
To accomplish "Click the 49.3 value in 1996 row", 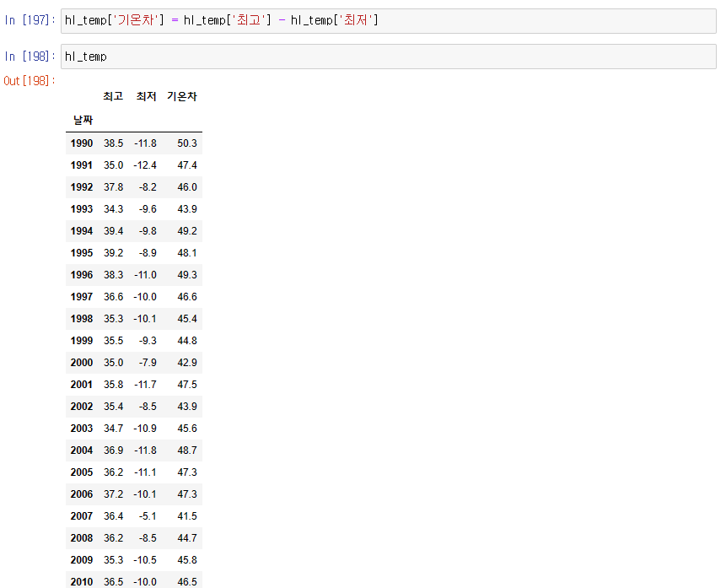I will [x=187, y=275].
